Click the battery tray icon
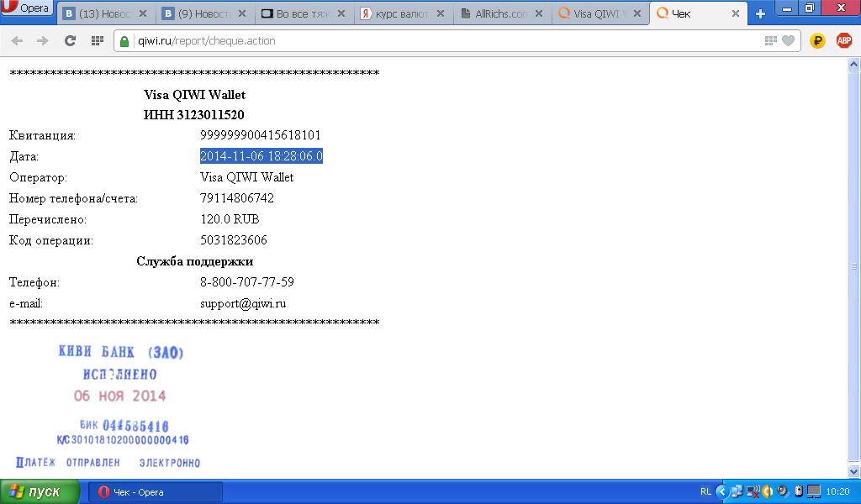The height and width of the screenshot is (504, 861). pos(799,492)
